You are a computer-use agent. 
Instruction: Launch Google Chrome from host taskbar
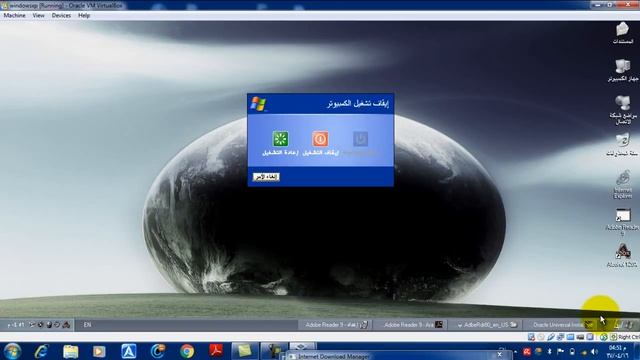point(187,351)
